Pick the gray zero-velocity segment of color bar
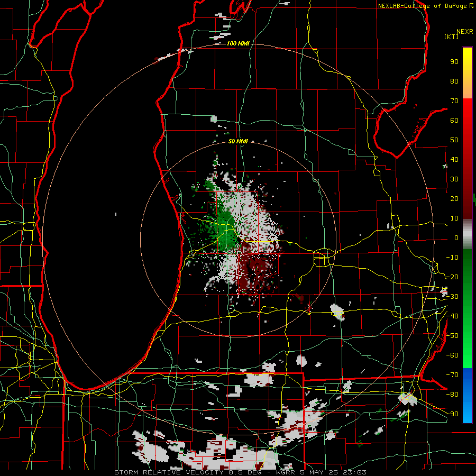This screenshot has height=476, width=476. point(467,234)
